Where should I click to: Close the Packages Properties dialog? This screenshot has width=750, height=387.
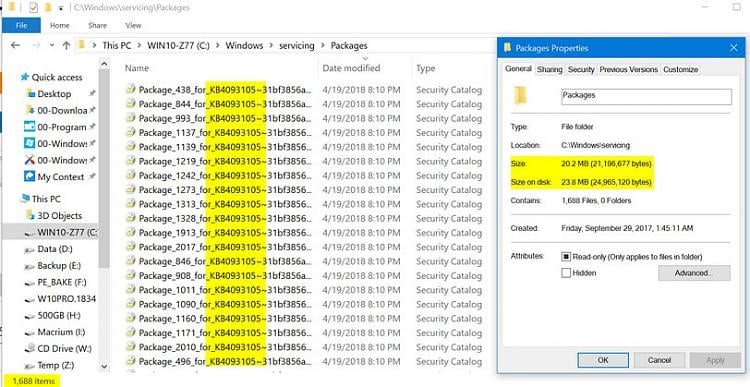click(x=734, y=48)
